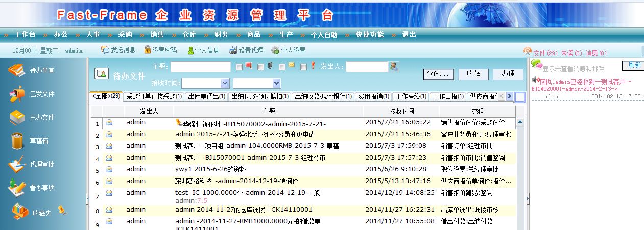
Task: Click the 设置代理 icon
Action: (x=233, y=50)
